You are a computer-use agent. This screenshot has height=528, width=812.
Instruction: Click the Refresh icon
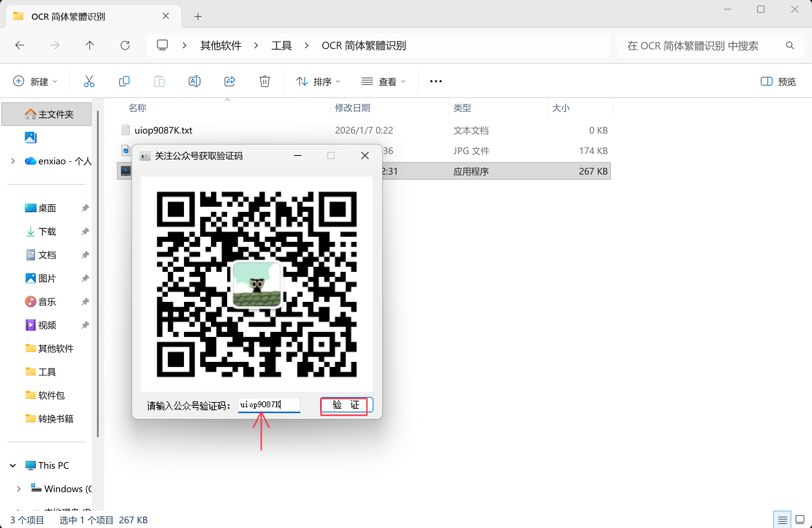(x=125, y=45)
